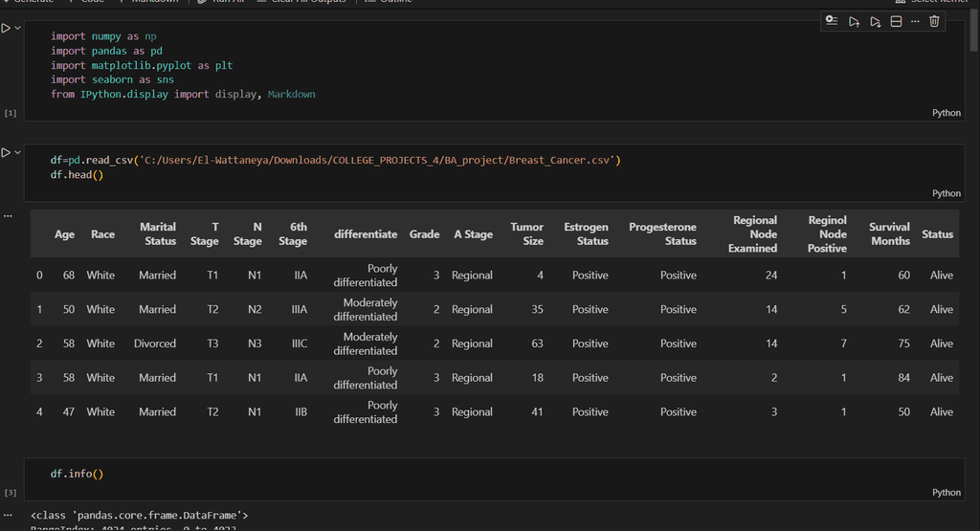Expand run options chevron beside the read_csv cell
The image size is (980, 531).
(x=17, y=152)
